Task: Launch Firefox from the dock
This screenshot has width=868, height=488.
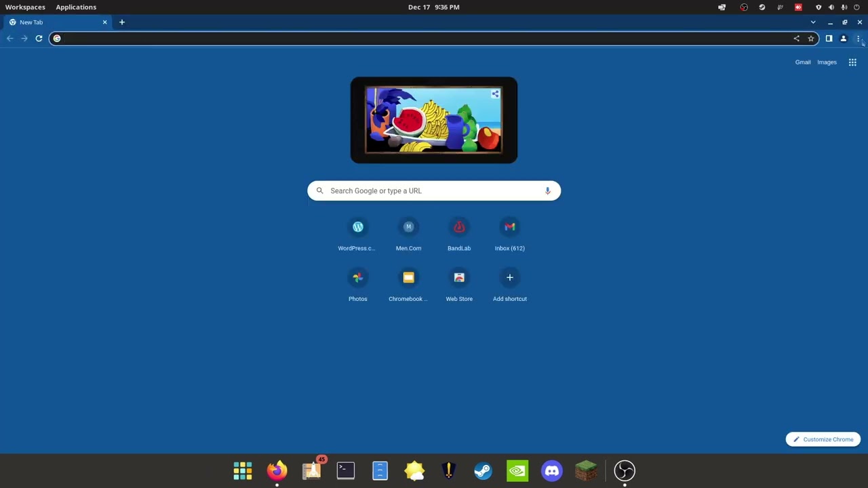Action: coord(277,470)
